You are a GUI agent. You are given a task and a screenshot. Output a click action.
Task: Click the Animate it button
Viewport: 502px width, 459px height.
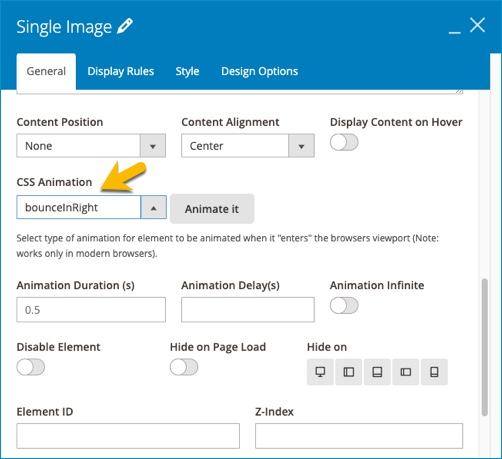(212, 209)
